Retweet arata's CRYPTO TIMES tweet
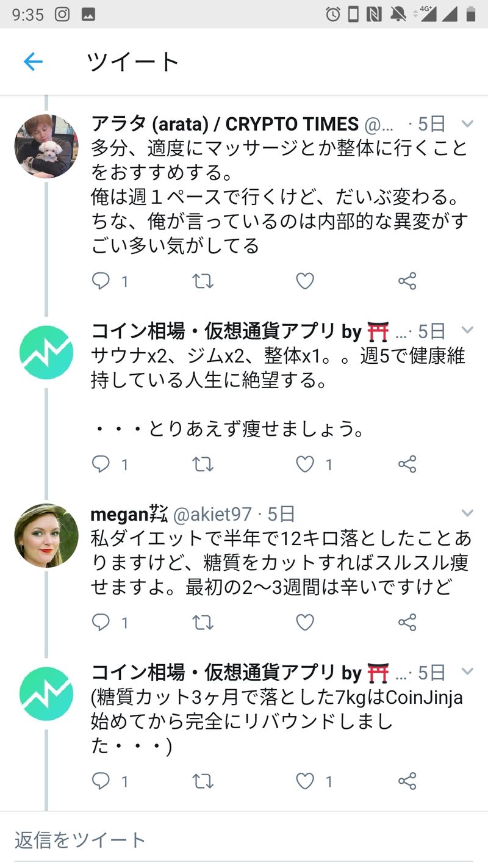 tap(203, 281)
